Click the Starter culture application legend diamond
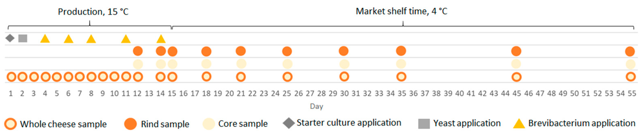 coord(288,123)
